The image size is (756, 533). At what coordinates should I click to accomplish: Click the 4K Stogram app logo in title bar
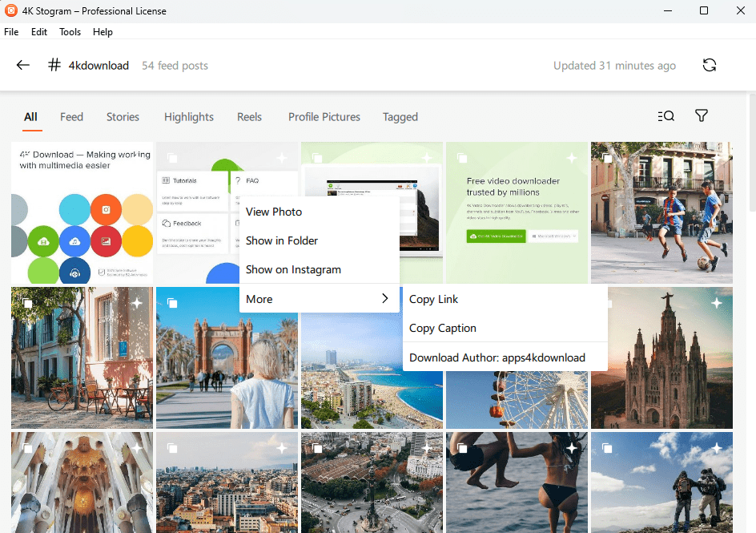pyautogui.click(x=10, y=10)
